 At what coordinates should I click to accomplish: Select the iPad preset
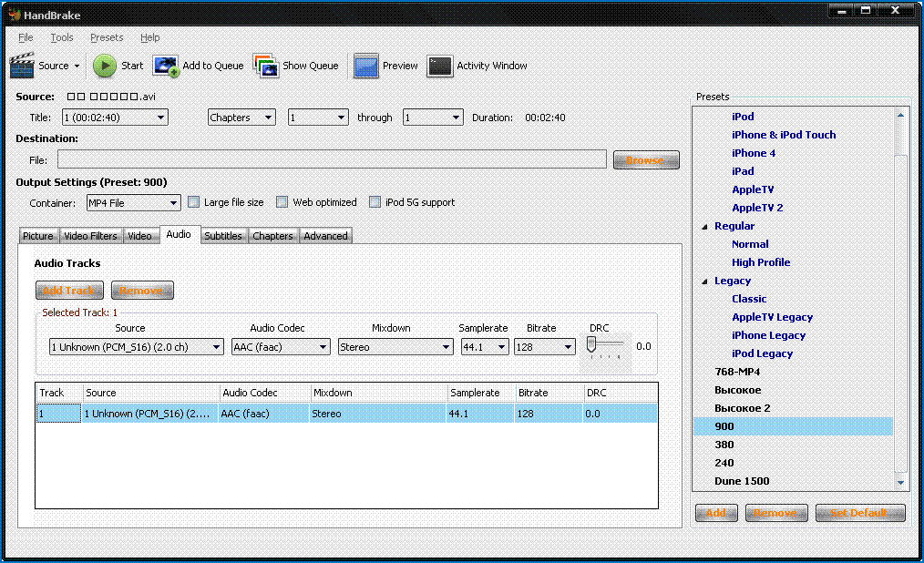click(x=743, y=171)
